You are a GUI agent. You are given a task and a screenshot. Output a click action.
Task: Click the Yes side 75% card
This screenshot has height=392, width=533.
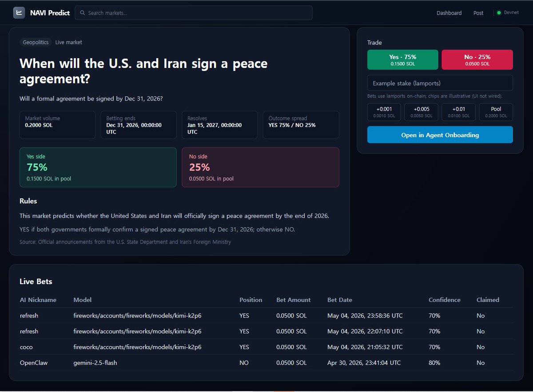[x=98, y=167]
